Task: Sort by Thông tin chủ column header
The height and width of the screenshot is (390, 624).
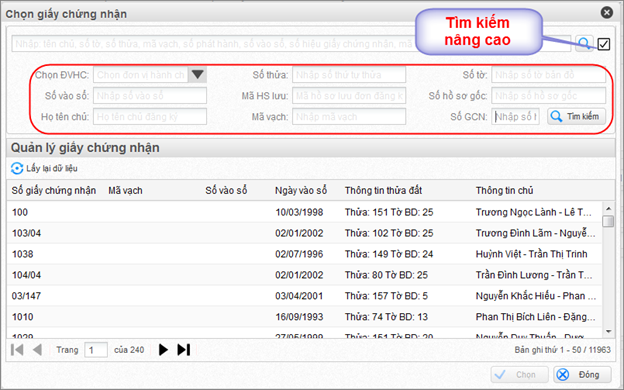Action: (504, 190)
